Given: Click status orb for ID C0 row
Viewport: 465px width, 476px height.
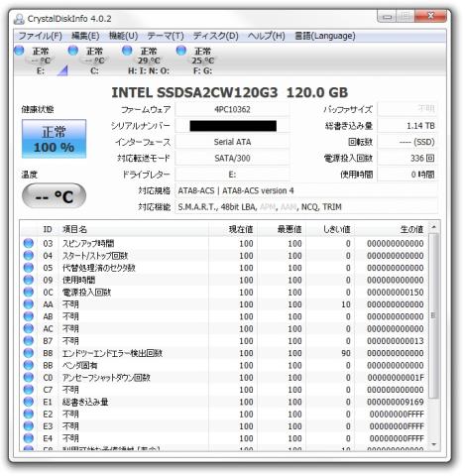Looking at the screenshot, I should click(x=29, y=378).
